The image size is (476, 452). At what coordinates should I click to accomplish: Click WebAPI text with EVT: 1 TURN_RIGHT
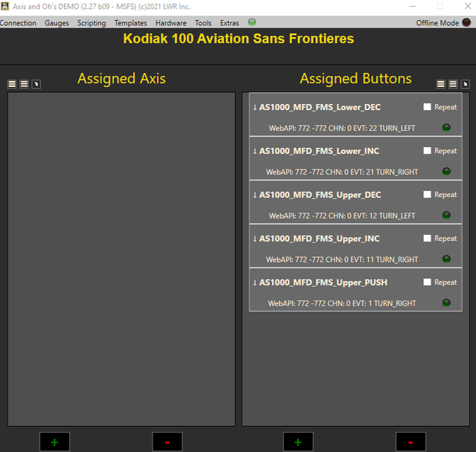[x=342, y=303]
